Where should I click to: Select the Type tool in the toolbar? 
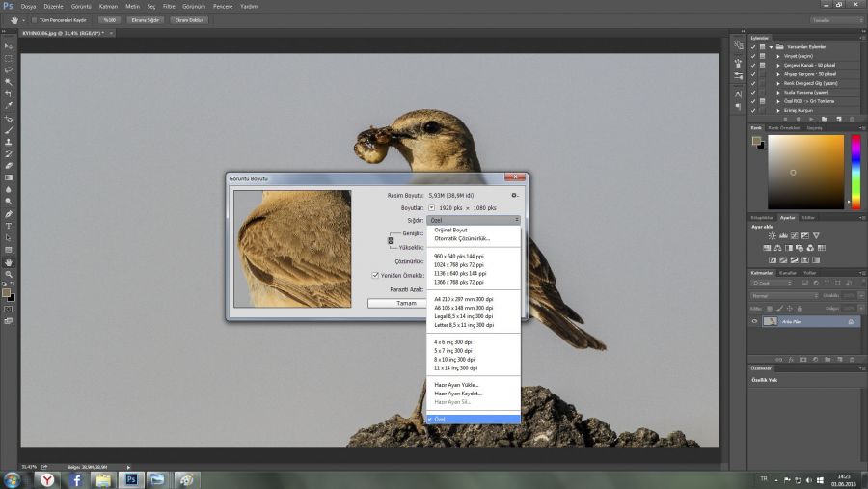tap(9, 226)
